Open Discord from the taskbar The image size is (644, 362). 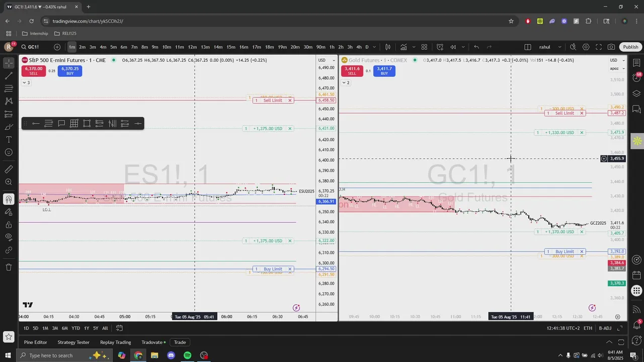171,355
